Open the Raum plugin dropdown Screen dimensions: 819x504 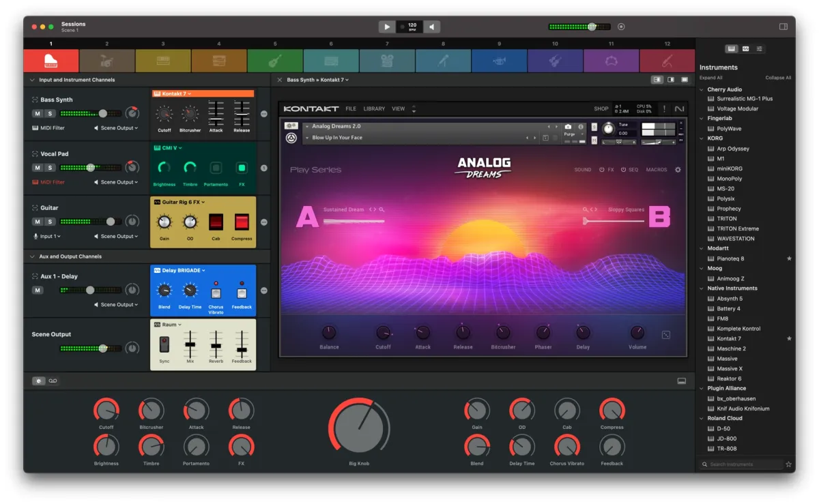(168, 325)
